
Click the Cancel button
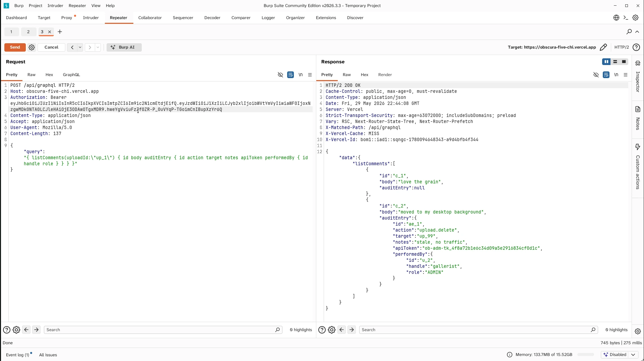pos(51,47)
